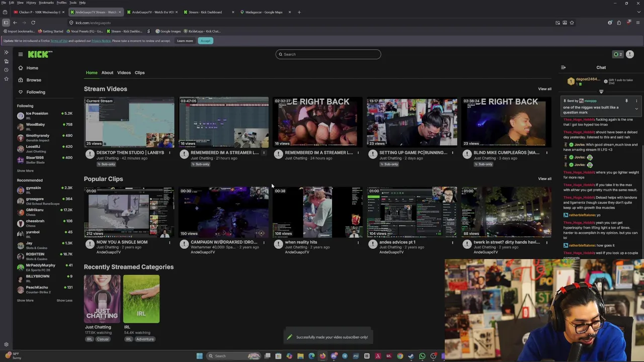
Task: Open Browse in the left sidebar
Action: [x=34, y=80]
